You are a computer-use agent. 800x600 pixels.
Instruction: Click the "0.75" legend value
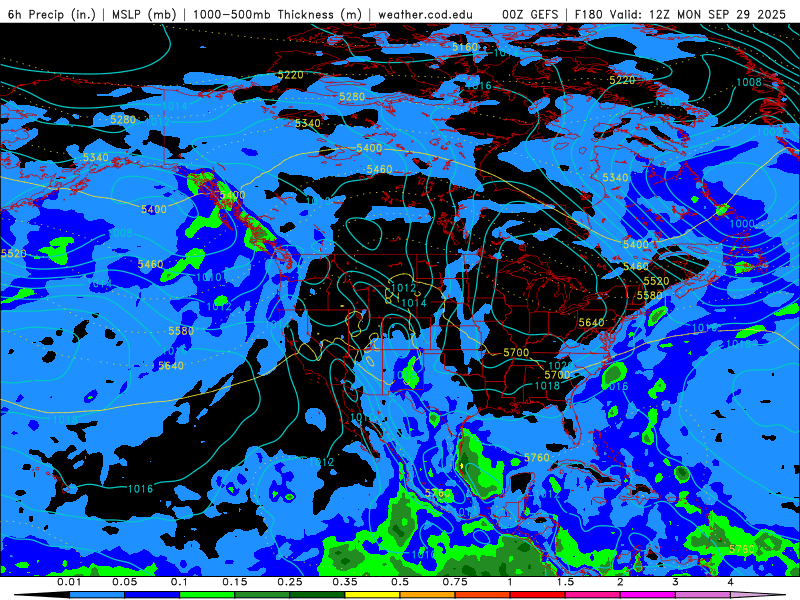point(455,582)
